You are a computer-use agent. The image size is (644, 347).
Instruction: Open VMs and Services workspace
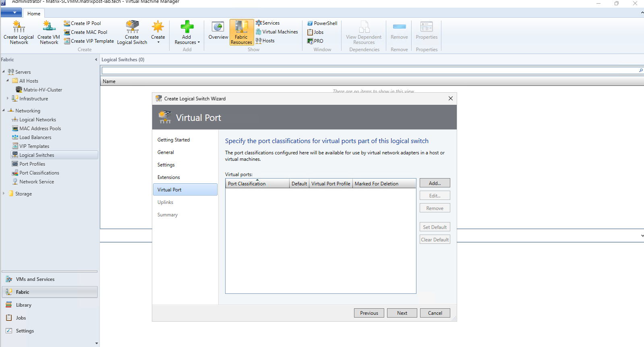(50, 279)
